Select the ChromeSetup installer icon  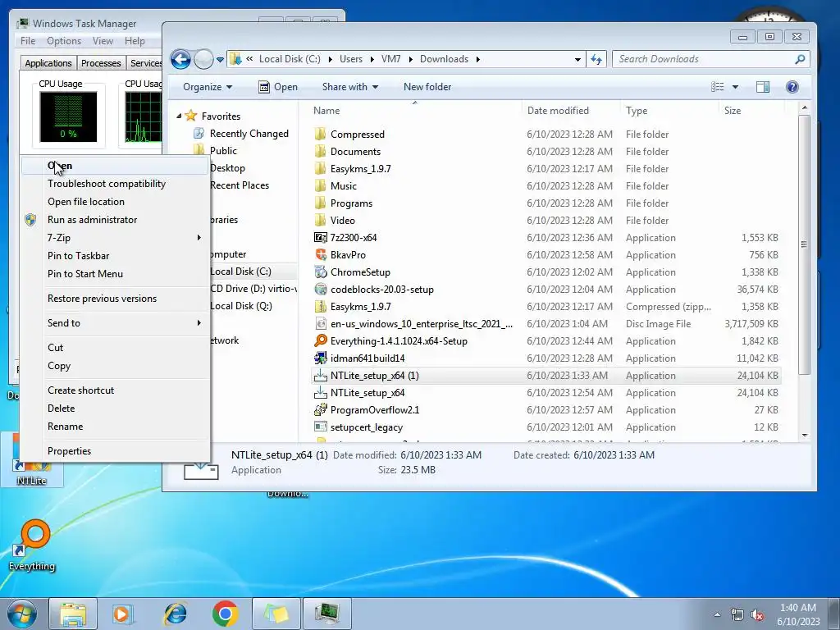coord(321,272)
